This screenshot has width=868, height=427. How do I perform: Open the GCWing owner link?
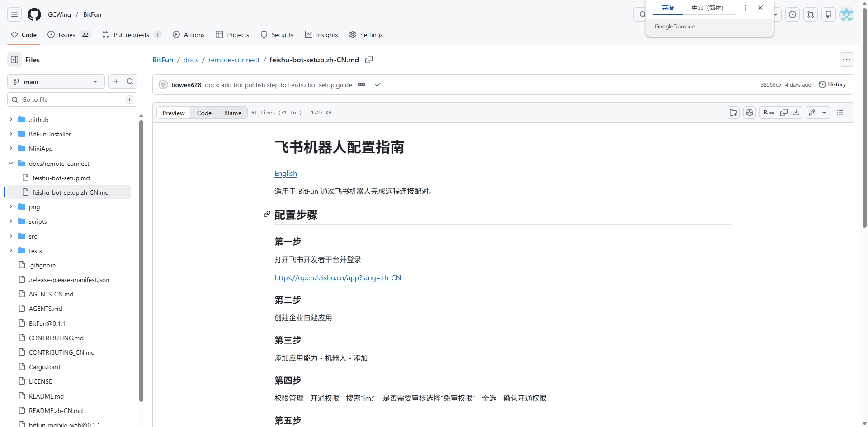click(x=59, y=14)
